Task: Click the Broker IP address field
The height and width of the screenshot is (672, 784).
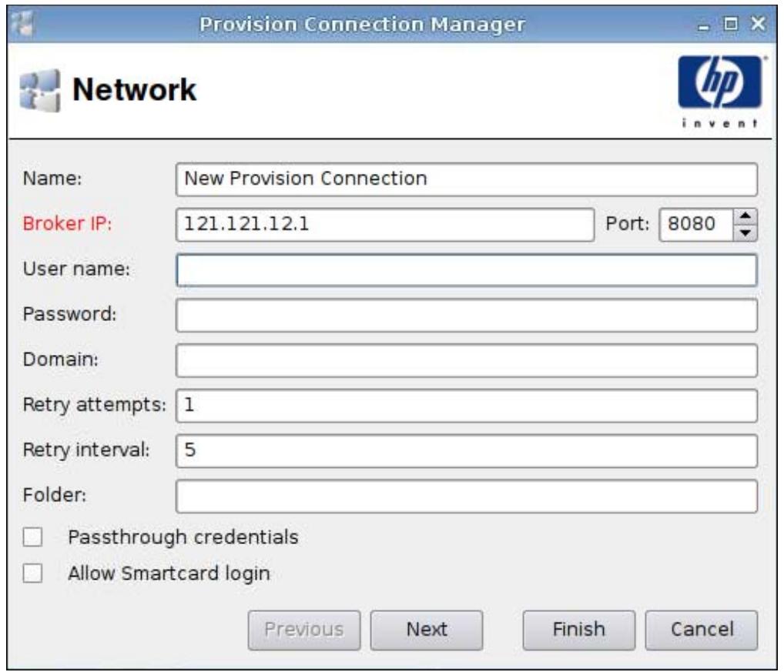Action: coord(385,224)
